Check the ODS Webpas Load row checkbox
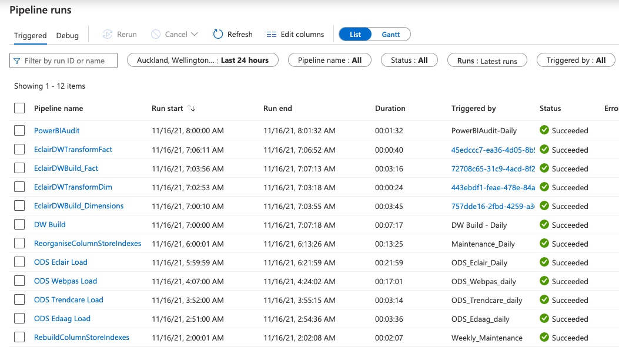 (x=19, y=281)
